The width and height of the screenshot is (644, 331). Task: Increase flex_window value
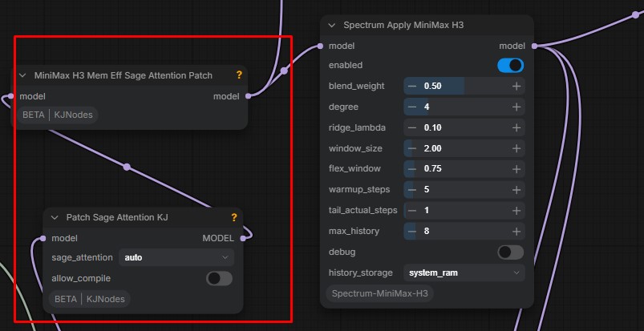[516, 169]
